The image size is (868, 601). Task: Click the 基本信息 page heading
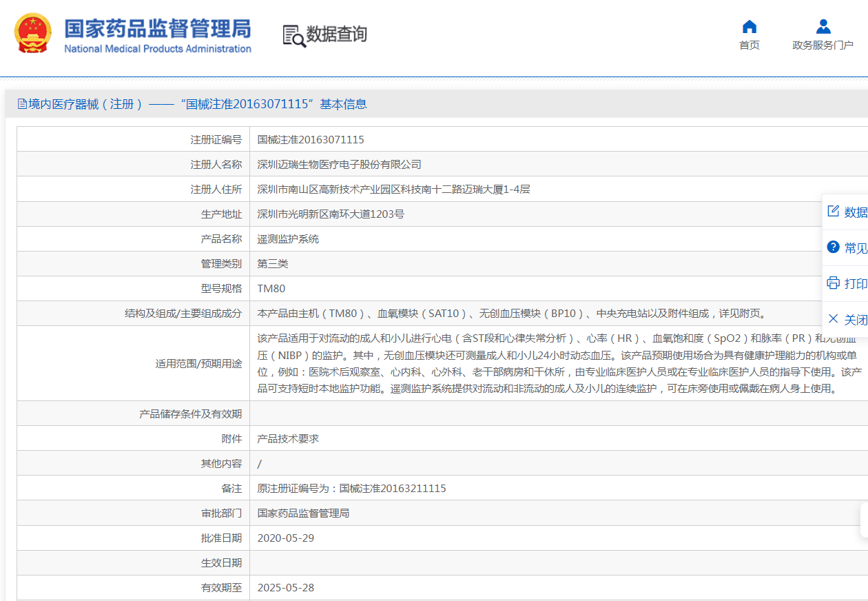[x=343, y=104]
